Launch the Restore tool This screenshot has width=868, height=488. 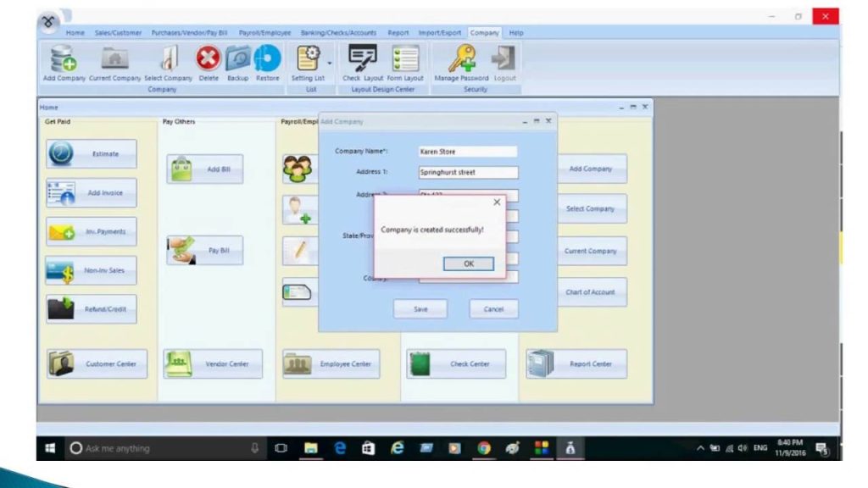click(x=267, y=62)
